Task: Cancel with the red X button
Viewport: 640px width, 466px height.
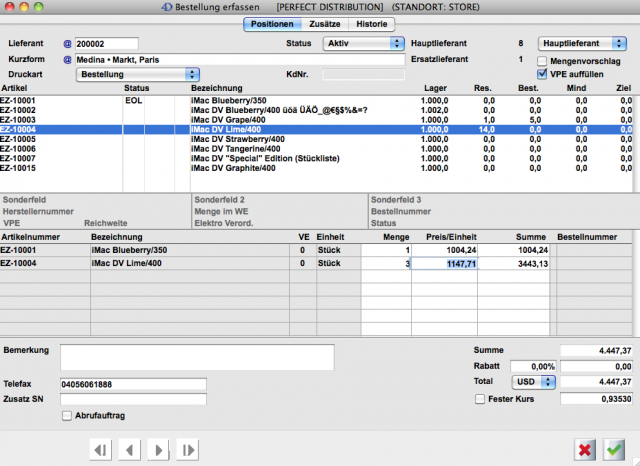Action: 586,450
